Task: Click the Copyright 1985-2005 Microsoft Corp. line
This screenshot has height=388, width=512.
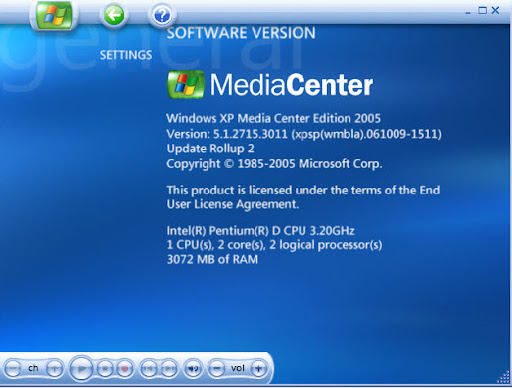Action: click(274, 164)
